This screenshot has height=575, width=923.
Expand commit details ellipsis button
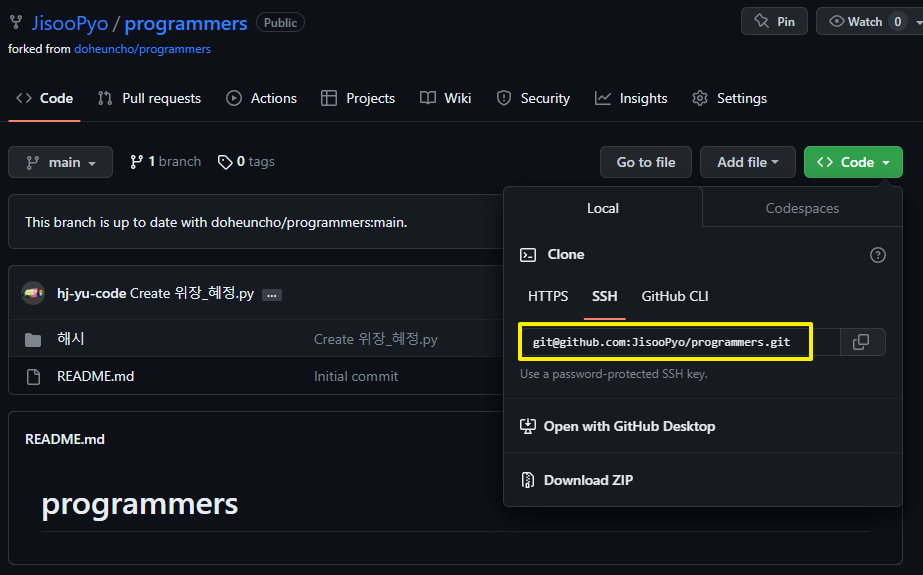[271, 295]
